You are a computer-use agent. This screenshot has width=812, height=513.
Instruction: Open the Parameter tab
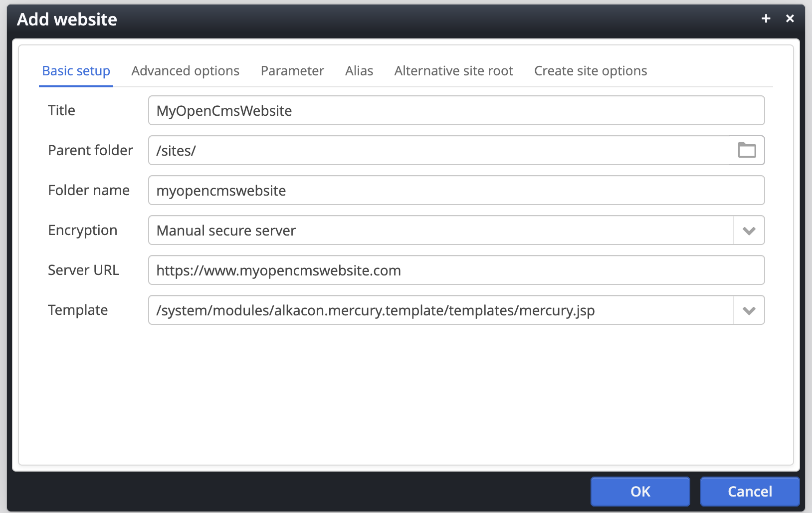[292, 71]
